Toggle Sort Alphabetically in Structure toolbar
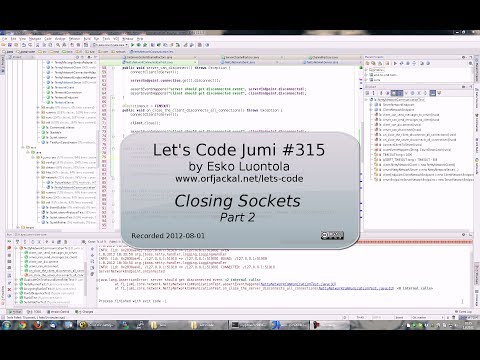 coord(374,93)
